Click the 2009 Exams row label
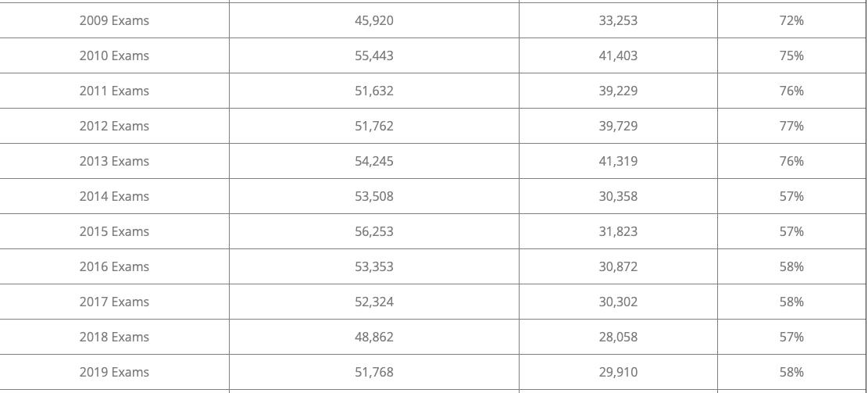The height and width of the screenshot is (393, 868). coord(114,20)
